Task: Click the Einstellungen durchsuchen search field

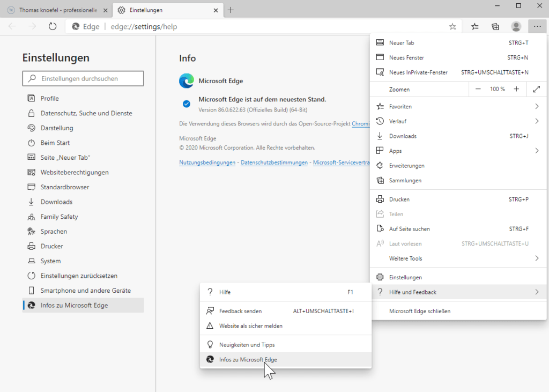Action: (x=83, y=78)
